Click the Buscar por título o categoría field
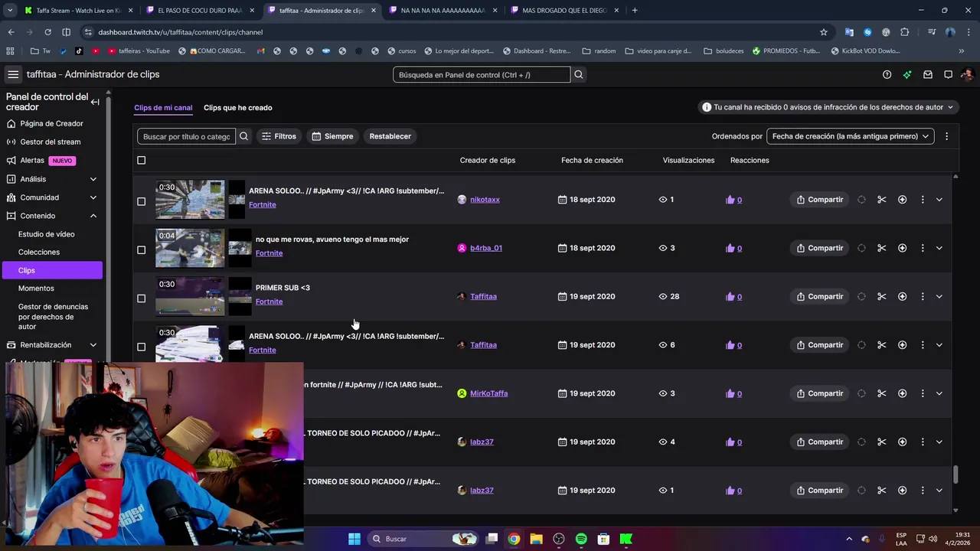The height and width of the screenshot is (551, 980). pyautogui.click(x=187, y=136)
